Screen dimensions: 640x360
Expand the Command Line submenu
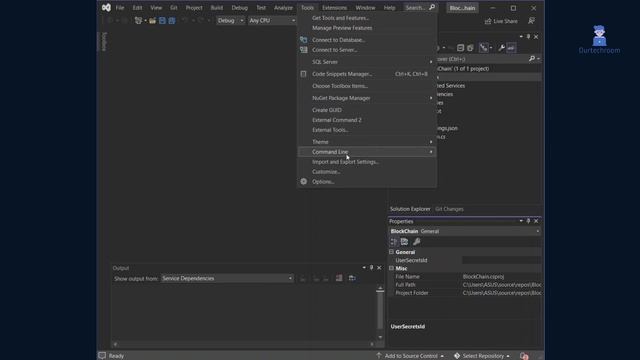coord(367,152)
